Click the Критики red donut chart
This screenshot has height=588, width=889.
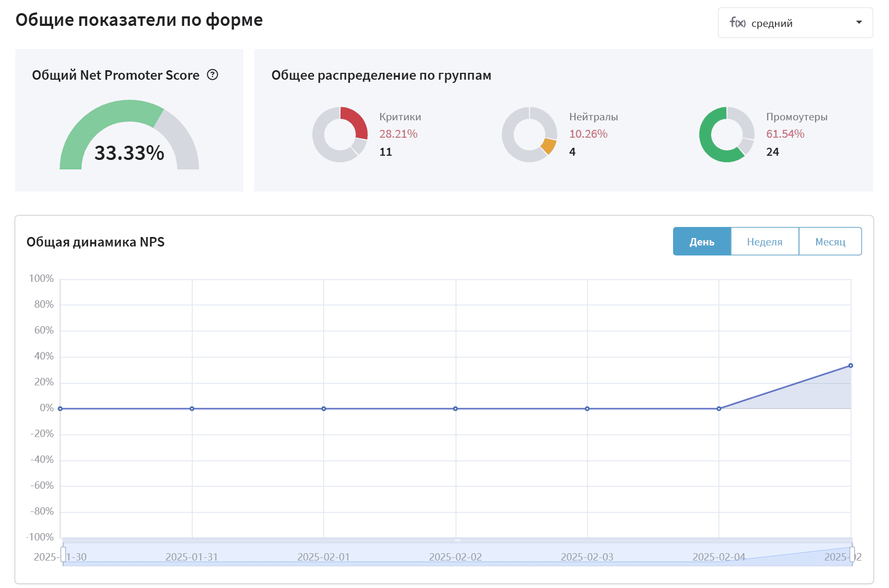click(x=340, y=135)
